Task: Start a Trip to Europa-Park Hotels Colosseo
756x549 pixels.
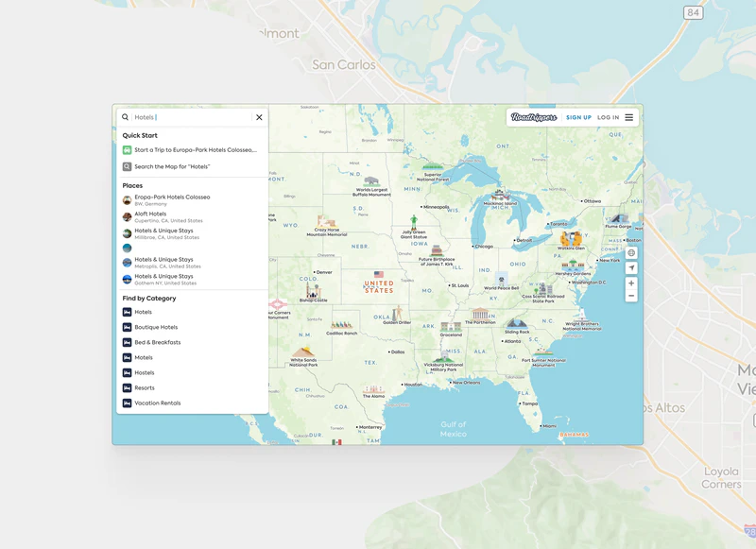Action: (192, 150)
